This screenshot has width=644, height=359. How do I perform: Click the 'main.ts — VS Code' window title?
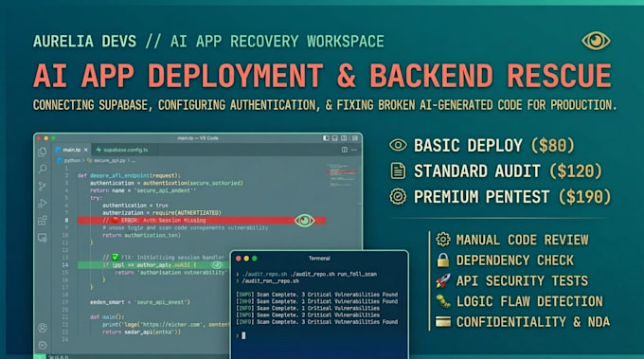tap(198, 138)
